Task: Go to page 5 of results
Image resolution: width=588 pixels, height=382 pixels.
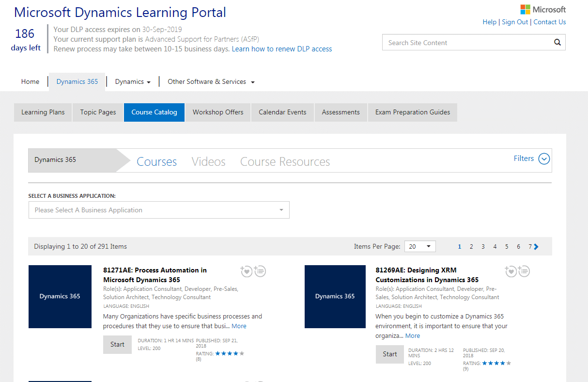Action: coord(507,247)
